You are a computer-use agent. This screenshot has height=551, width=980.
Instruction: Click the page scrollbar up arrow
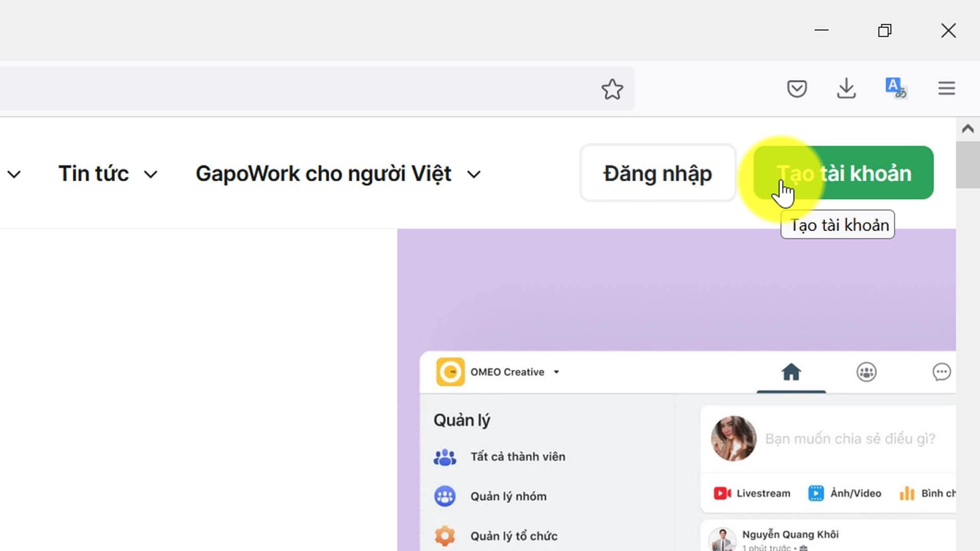pyautogui.click(x=968, y=129)
